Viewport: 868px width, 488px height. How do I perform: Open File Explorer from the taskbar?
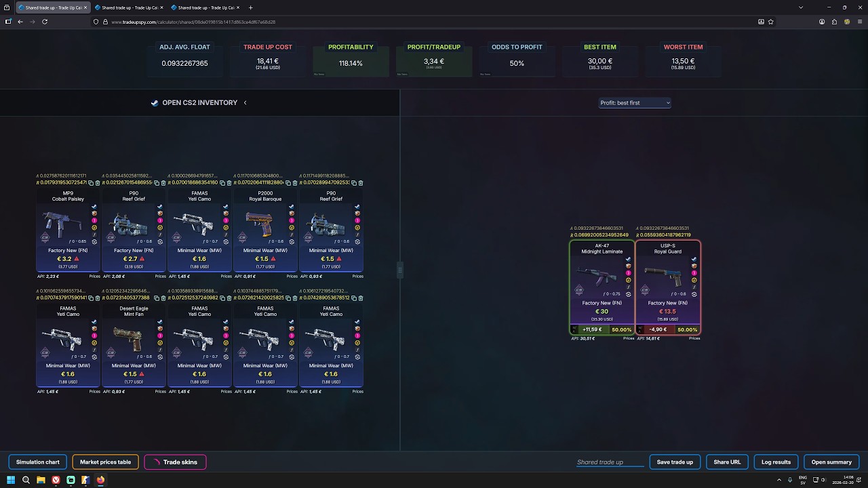tap(41, 480)
